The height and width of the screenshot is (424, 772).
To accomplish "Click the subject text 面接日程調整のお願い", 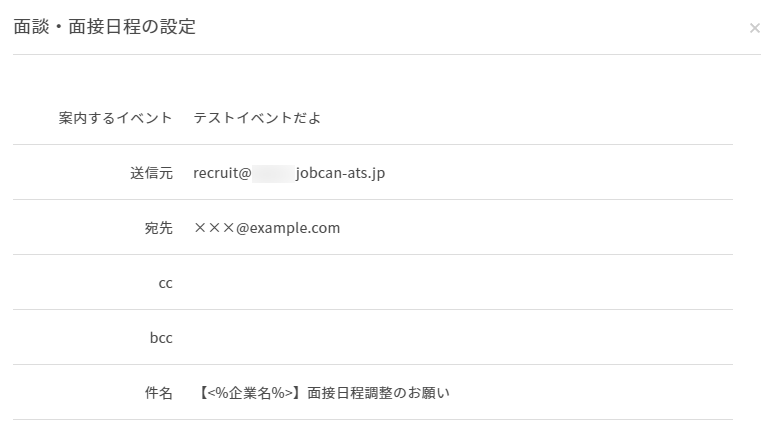I will coord(379,393).
